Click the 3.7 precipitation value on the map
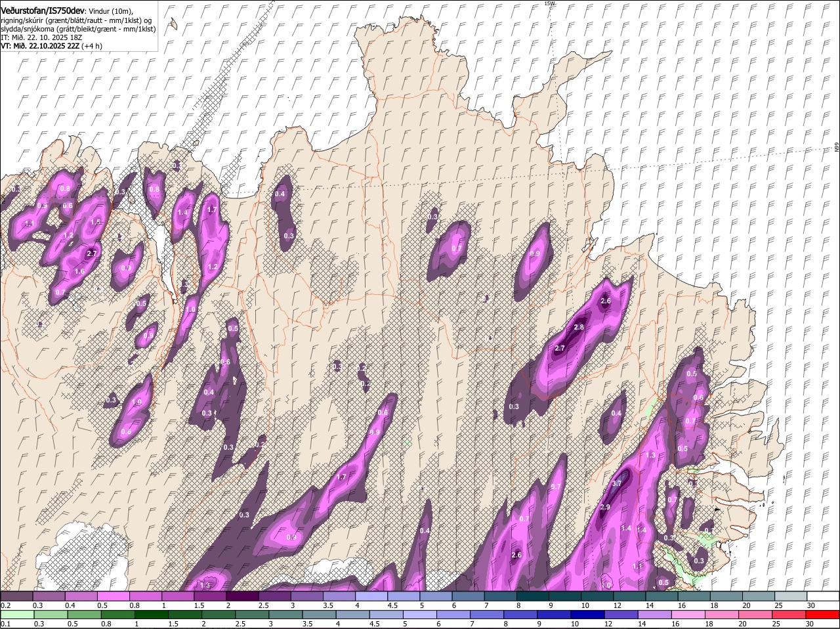The image size is (840, 629). [x=616, y=483]
